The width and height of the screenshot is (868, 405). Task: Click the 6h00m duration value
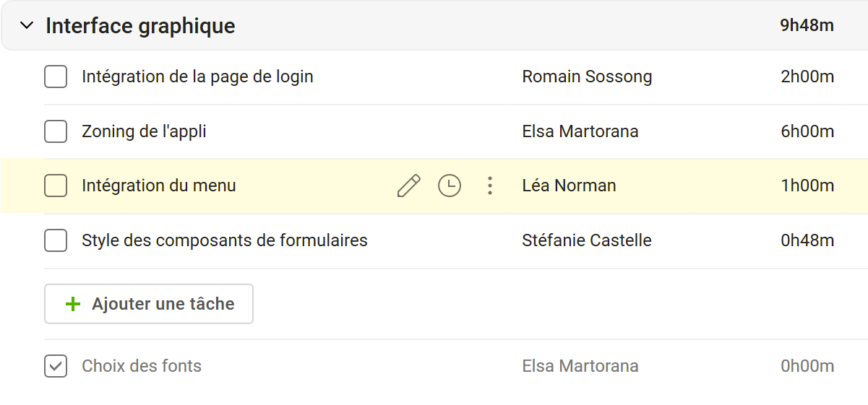(807, 131)
